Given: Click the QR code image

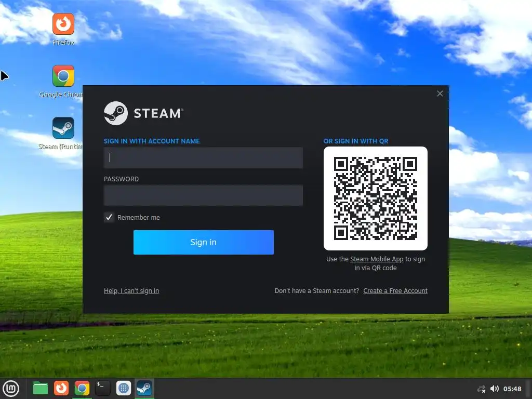Looking at the screenshot, I should pos(375,198).
